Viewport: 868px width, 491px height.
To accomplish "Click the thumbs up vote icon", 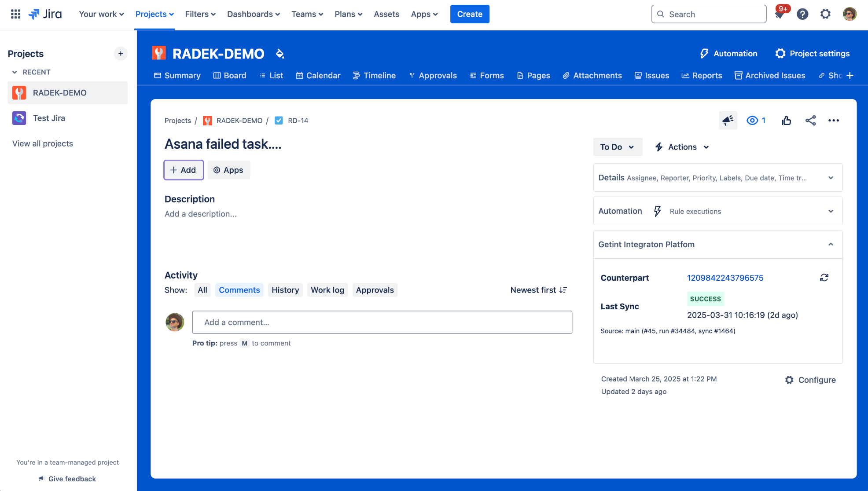I will click(x=787, y=120).
